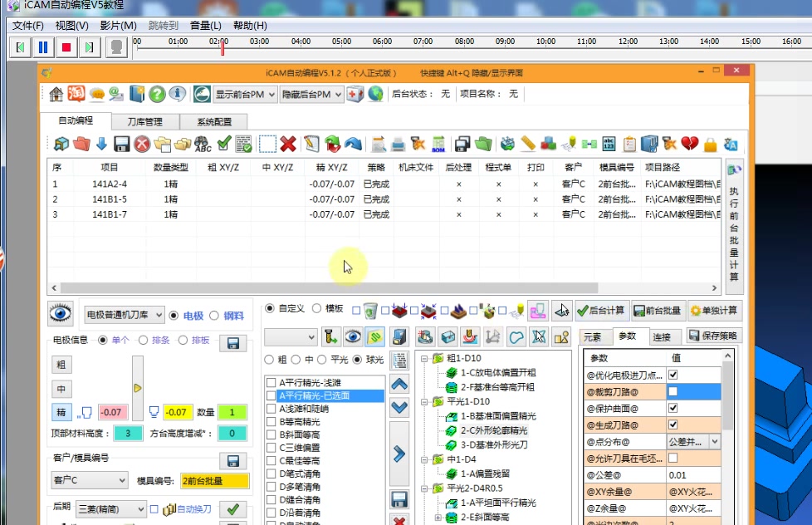Click the red X delete icon in the toolbar
Image resolution: width=812 pixels, height=525 pixels.
tap(286, 143)
